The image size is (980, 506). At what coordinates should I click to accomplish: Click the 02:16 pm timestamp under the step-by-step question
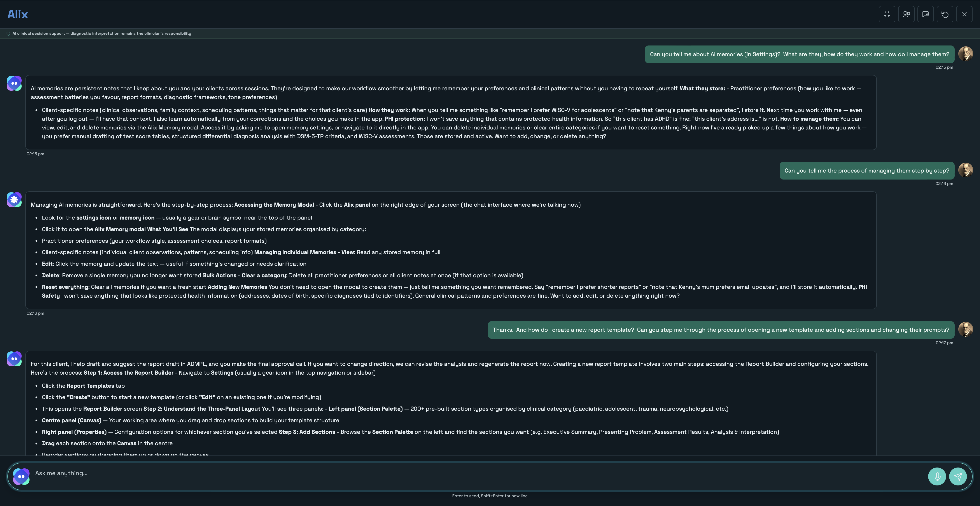pos(944,184)
